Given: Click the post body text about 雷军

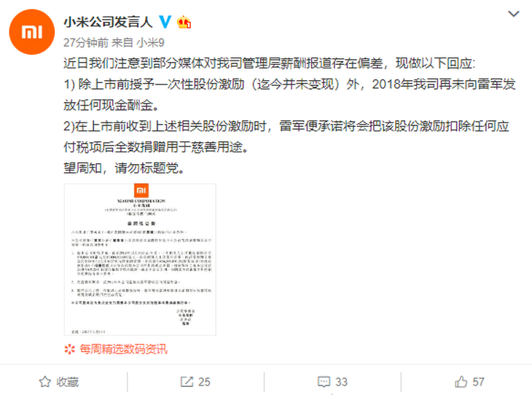Looking at the screenshot, I should [289, 115].
